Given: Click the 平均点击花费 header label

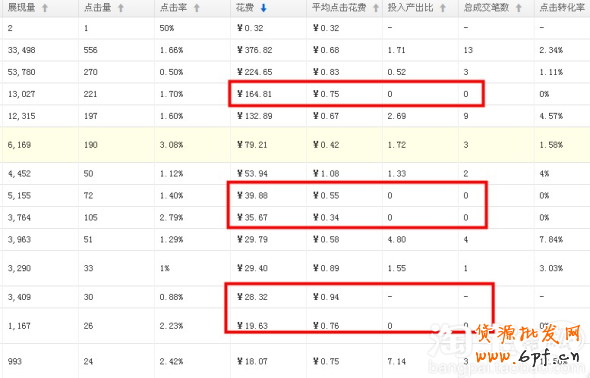Looking at the screenshot, I should click(339, 8).
